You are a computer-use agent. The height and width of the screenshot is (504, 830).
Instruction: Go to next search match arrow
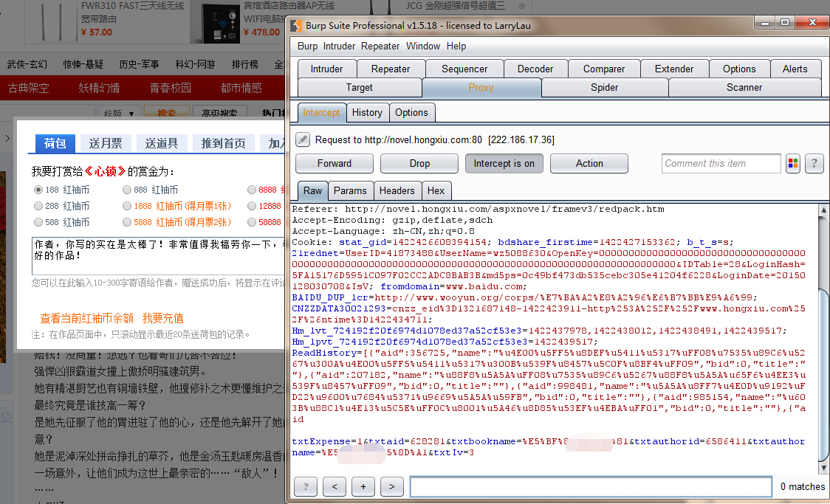(391, 486)
